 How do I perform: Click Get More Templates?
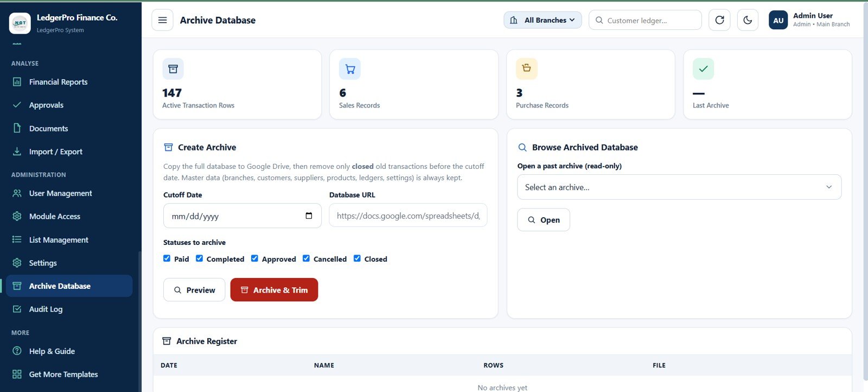pos(69,374)
